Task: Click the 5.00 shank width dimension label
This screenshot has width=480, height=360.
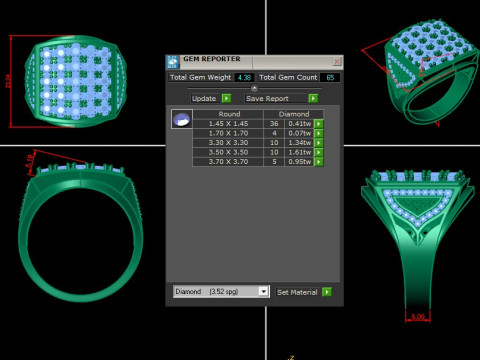Action: (x=418, y=316)
